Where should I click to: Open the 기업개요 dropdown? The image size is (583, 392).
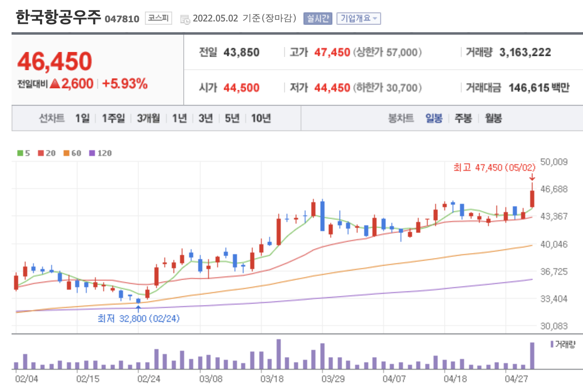358,19
